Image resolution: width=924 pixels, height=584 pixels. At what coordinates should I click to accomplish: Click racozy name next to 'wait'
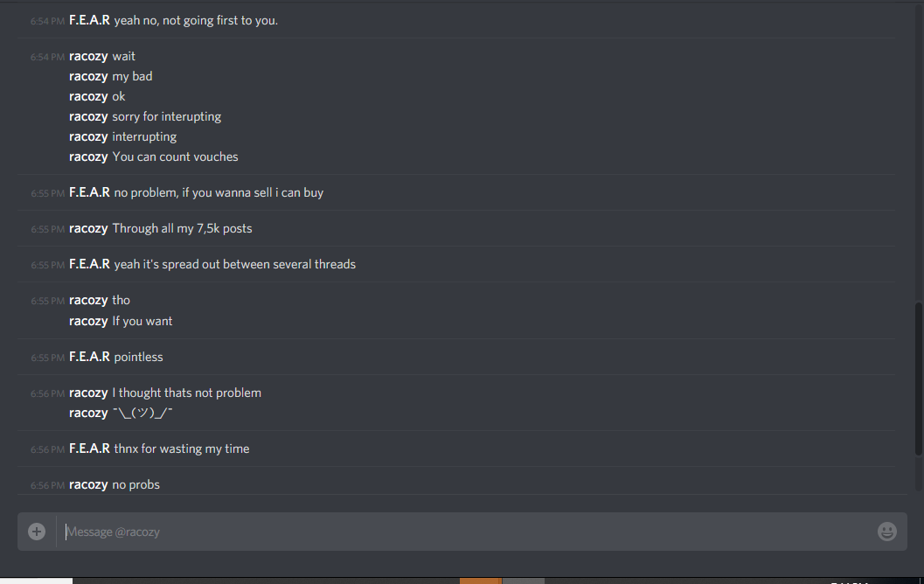pyautogui.click(x=88, y=56)
